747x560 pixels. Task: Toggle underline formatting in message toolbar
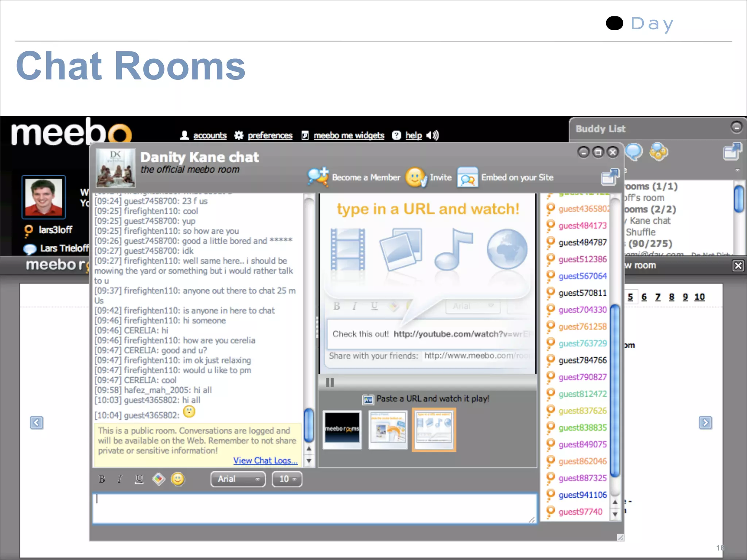point(139,479)
